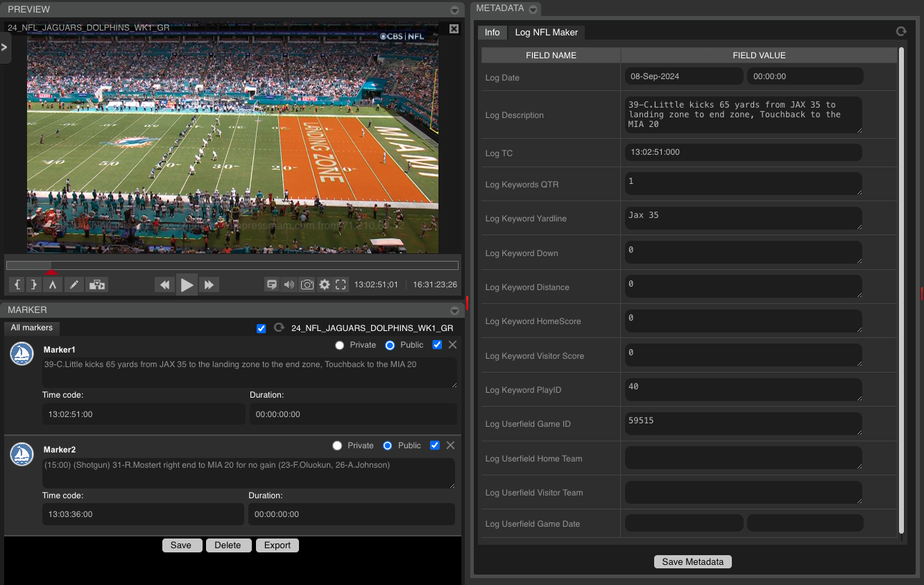Toggle the Marker1 selection checkbox
Screen dimensions: 924x585
coord(437,345)
